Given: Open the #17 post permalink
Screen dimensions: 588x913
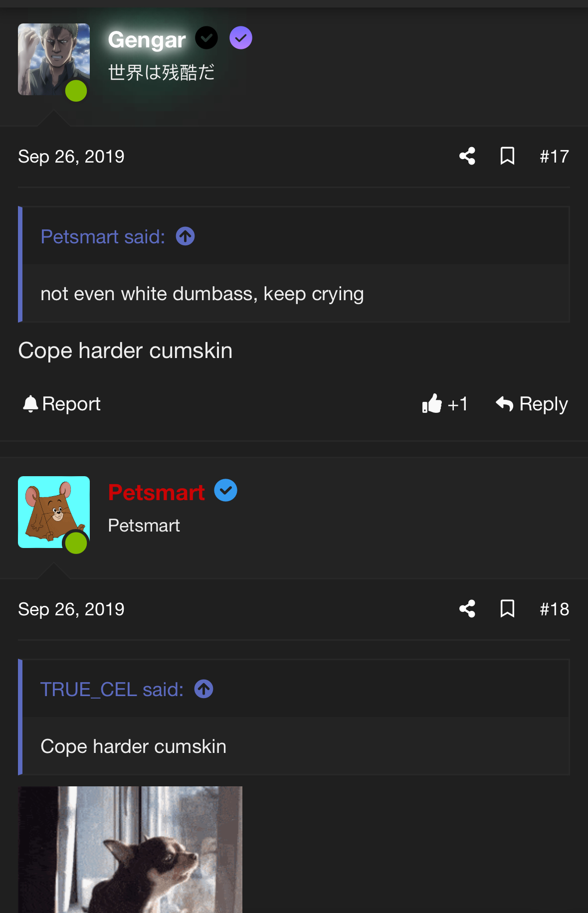Looking at the screenshot, I should tap(554, 157).
